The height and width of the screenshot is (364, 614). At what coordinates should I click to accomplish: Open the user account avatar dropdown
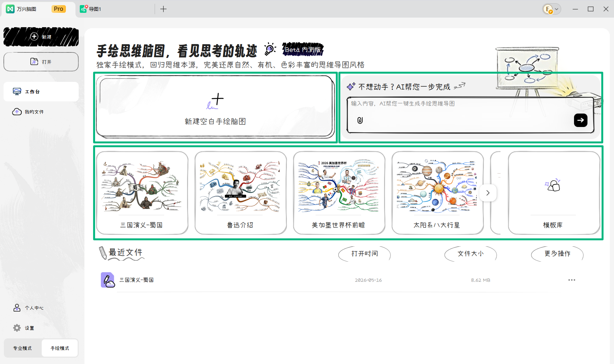(x=552, y=9)
